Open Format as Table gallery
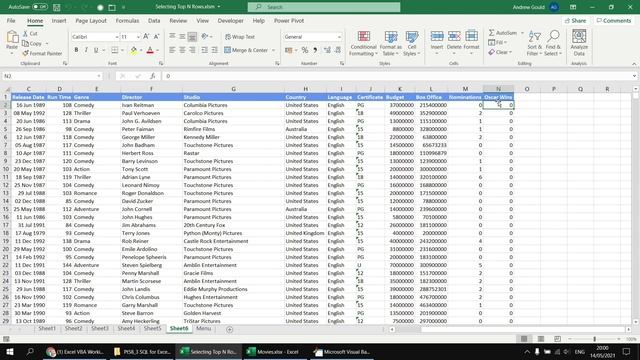 coord(391,43)
